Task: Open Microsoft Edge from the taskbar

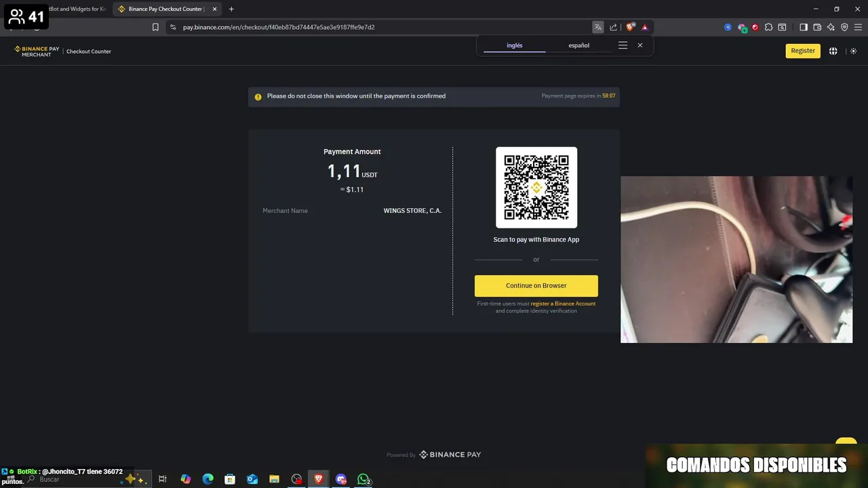Action: pos(208,479)
